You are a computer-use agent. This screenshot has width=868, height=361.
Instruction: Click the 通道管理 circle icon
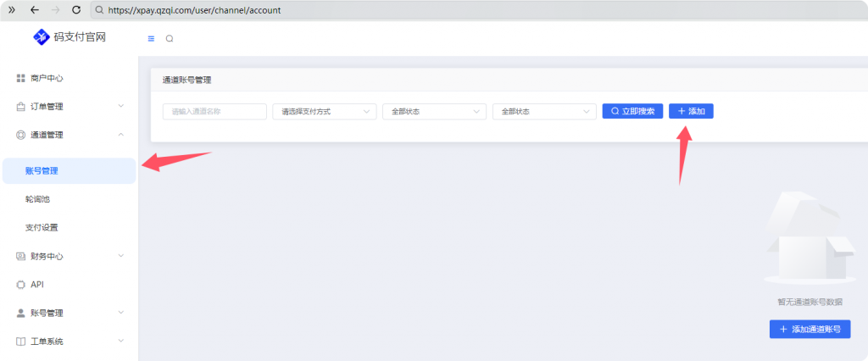(x=21, y=135)
